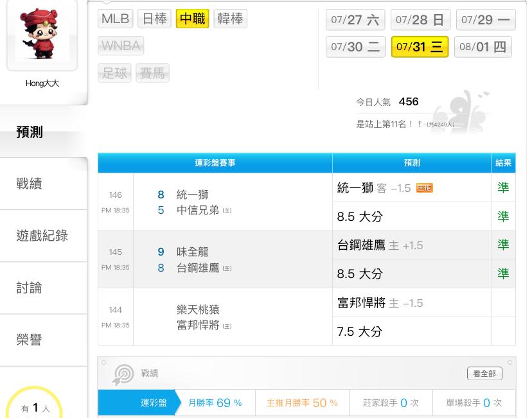Choose date 07/28 日
The height and width of the screenshot is (418, 532).
click(x=420, y=20)
